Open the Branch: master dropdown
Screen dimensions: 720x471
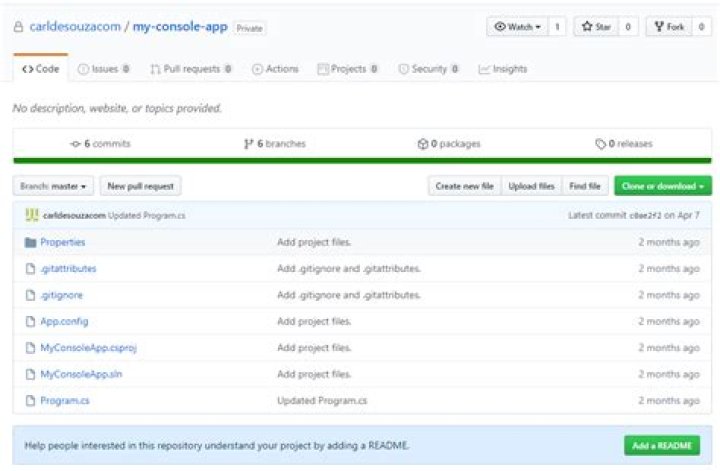[53, 186]
